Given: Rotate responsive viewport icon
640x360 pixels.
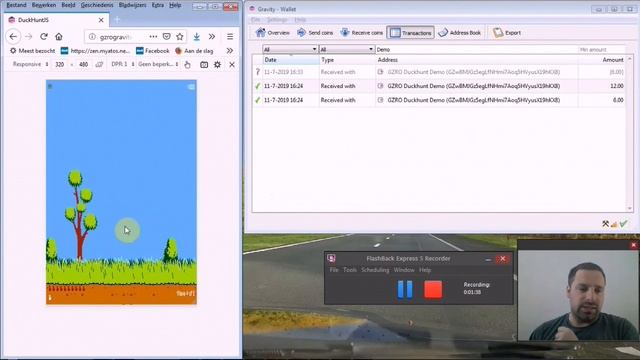Looking at the screenshot, I should [99, 64].
